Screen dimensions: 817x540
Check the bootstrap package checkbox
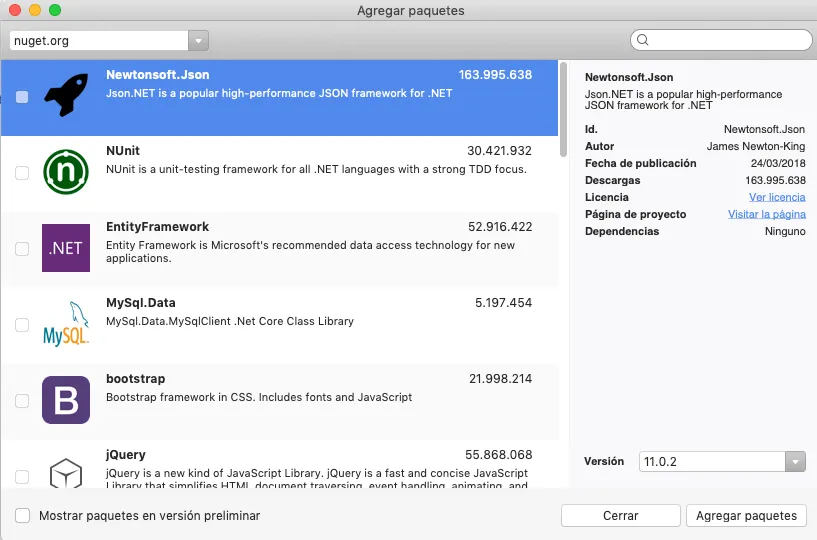point(22,401)
